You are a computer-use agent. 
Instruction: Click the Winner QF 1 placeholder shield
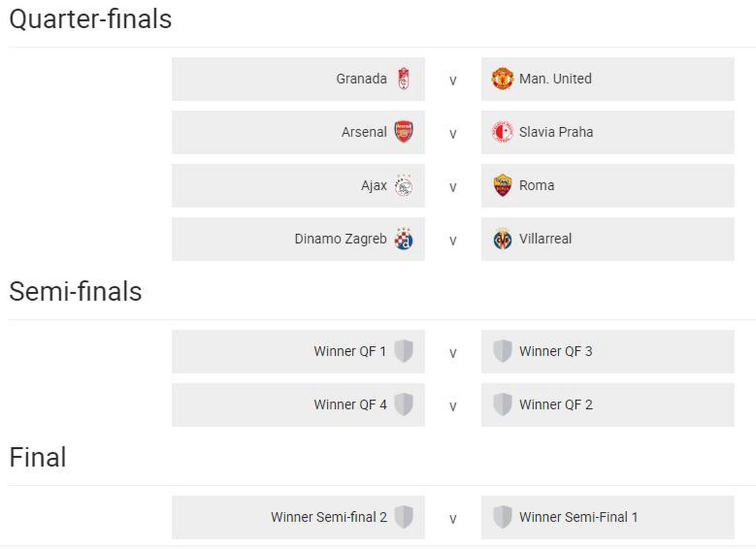403,351
